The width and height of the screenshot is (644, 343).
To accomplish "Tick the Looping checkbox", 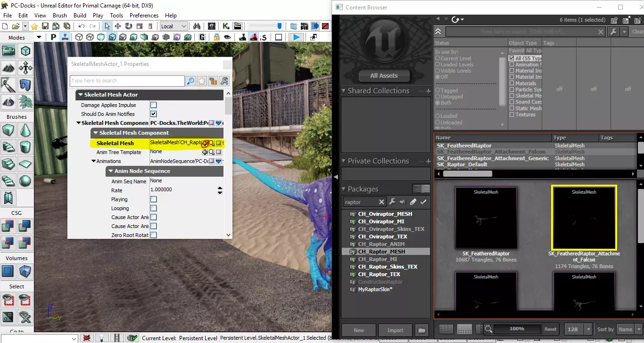I will tap(153, 208).
